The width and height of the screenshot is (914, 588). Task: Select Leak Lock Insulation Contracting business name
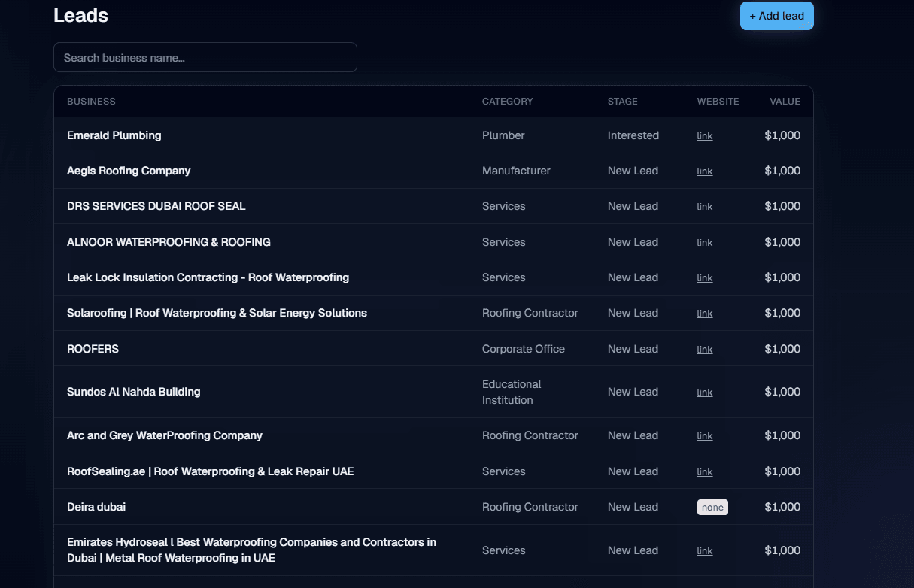click(208, 277)
